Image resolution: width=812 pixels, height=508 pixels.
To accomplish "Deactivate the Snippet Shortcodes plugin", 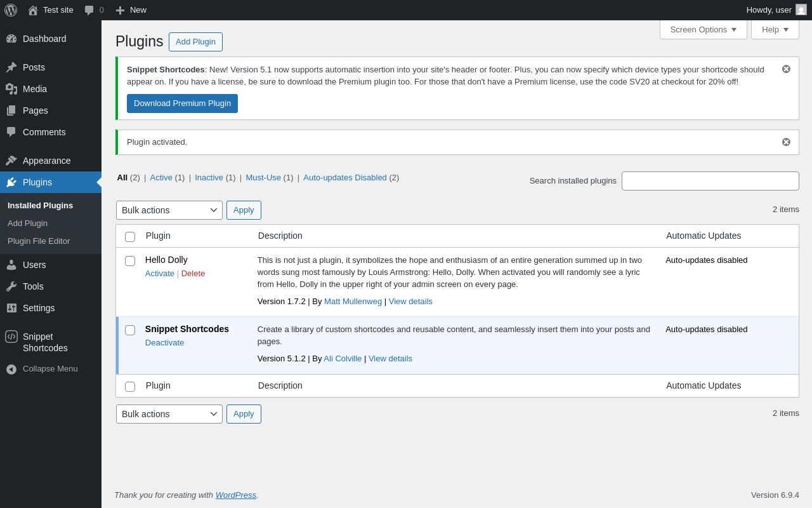I will click(164, 343).
